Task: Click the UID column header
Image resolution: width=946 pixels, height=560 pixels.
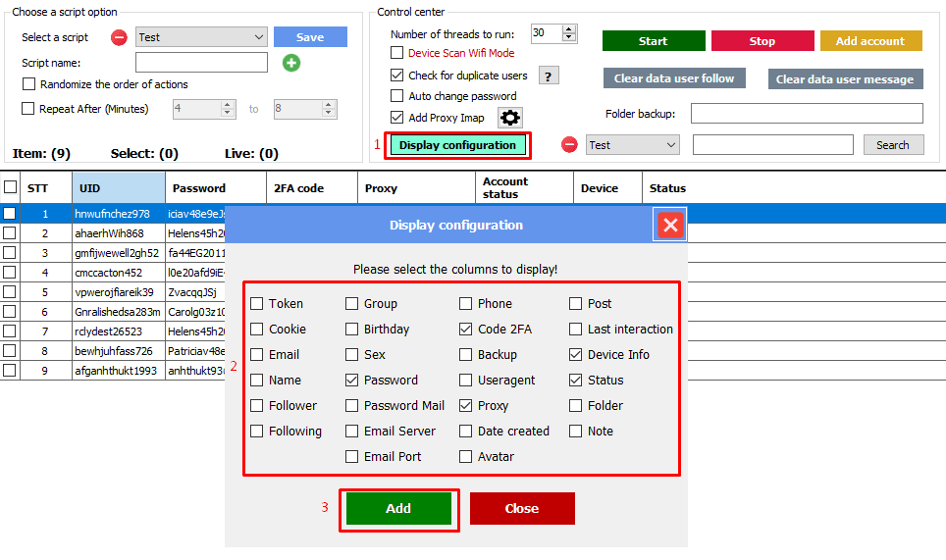Action: 118,188
